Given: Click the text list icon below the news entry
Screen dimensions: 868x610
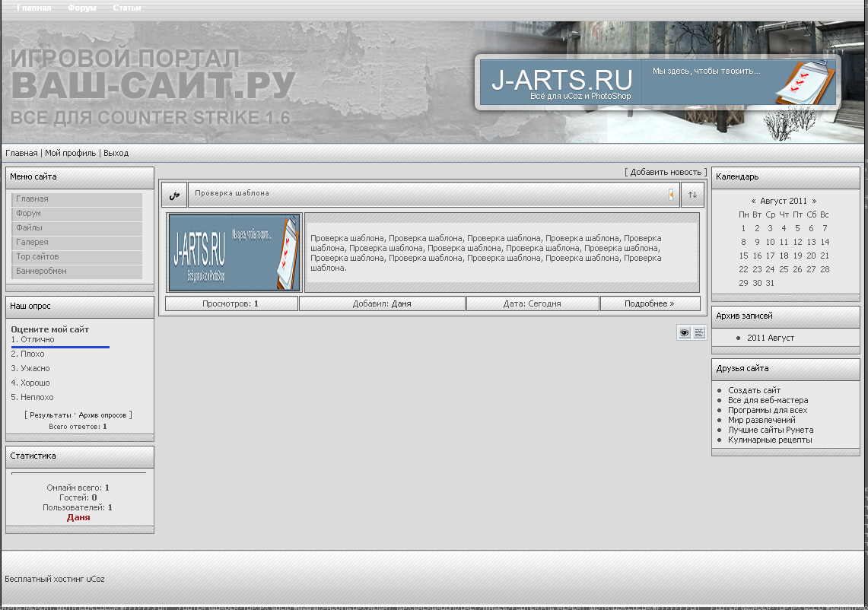Looking at the screenshot, I should 699,332.
